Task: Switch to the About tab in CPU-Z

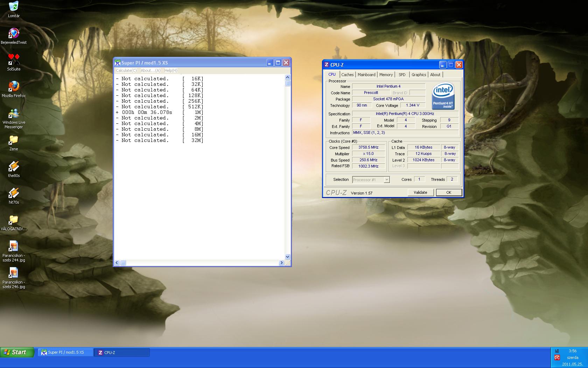Action: point(435,75)
